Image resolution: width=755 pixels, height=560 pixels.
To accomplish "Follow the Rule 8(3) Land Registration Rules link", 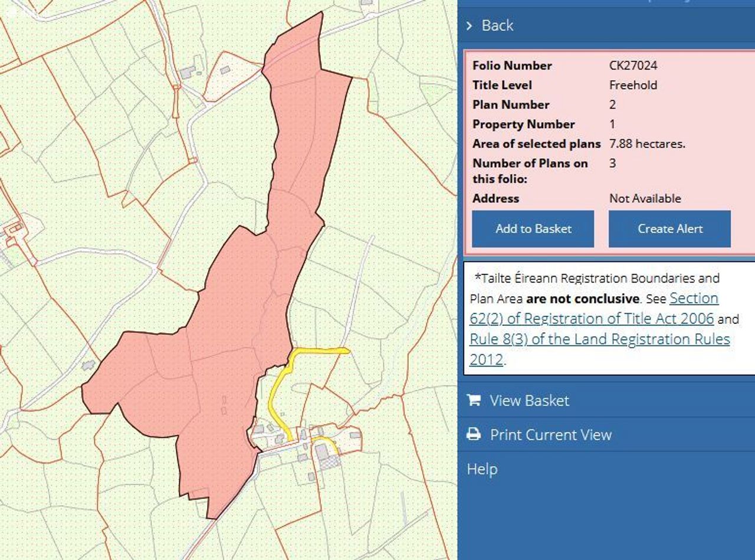I will (599, 339).
